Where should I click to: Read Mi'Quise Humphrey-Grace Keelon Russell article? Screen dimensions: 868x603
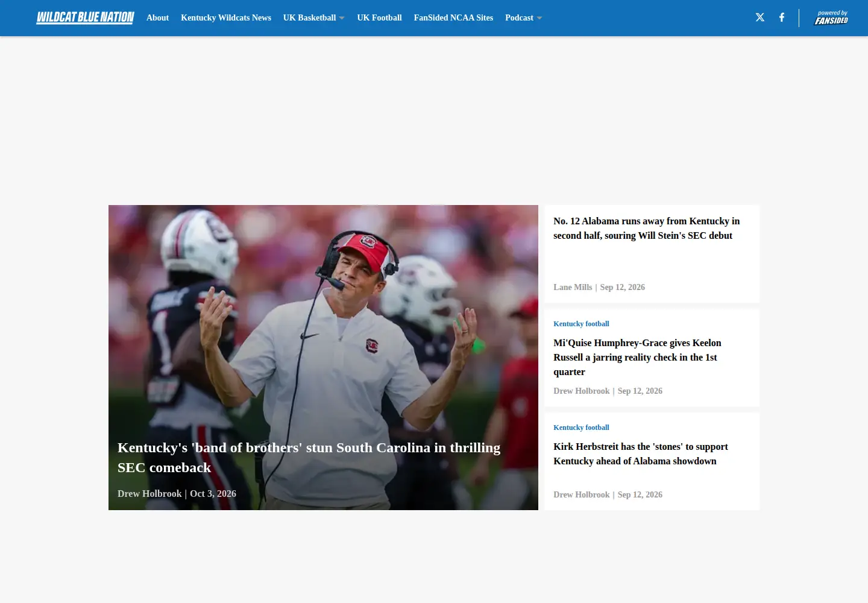(x=637, y=358)
